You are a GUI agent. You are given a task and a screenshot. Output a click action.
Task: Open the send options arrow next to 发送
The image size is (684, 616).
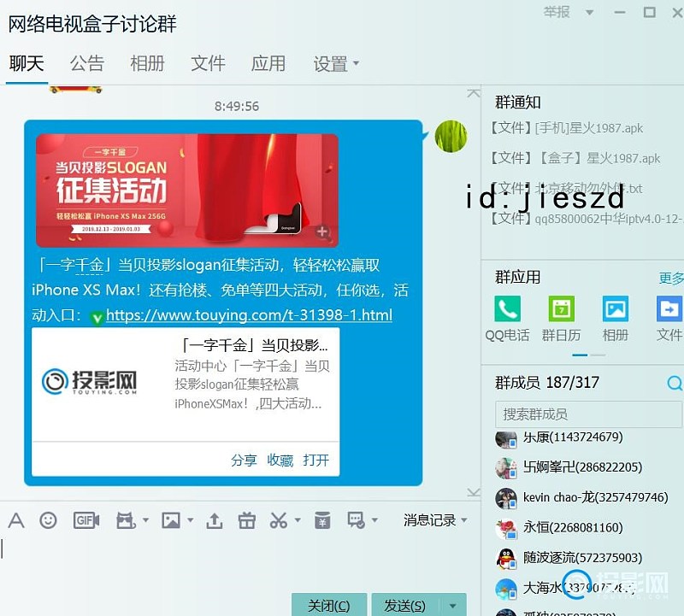pyautogui.click(x=453, y=606)
